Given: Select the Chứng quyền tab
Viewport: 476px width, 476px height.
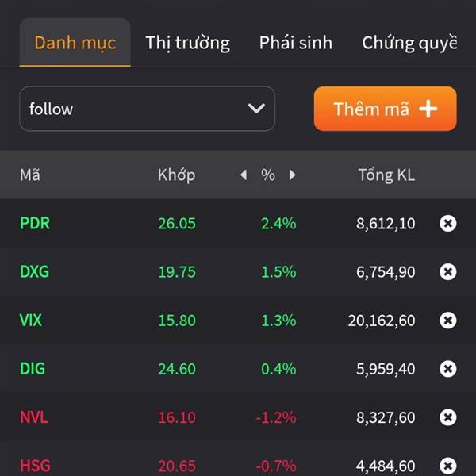Looking at the screenshot, I should (409, 43).
